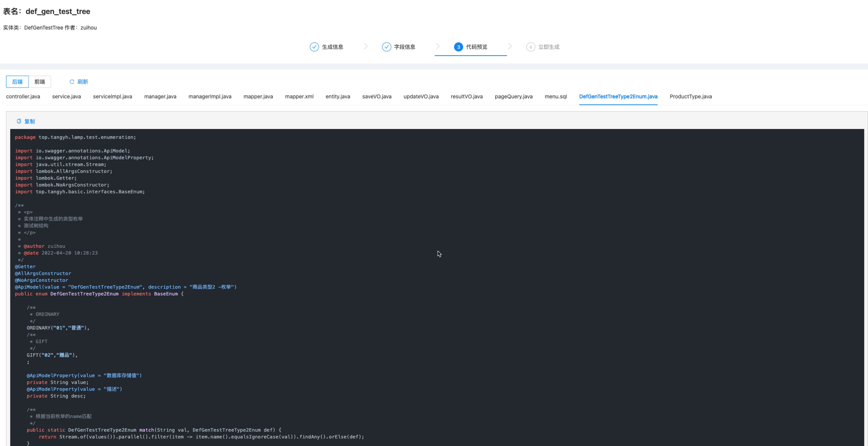Click chevron arrow after 代码预览 step

pyautogui.click(x=510, y=47)
